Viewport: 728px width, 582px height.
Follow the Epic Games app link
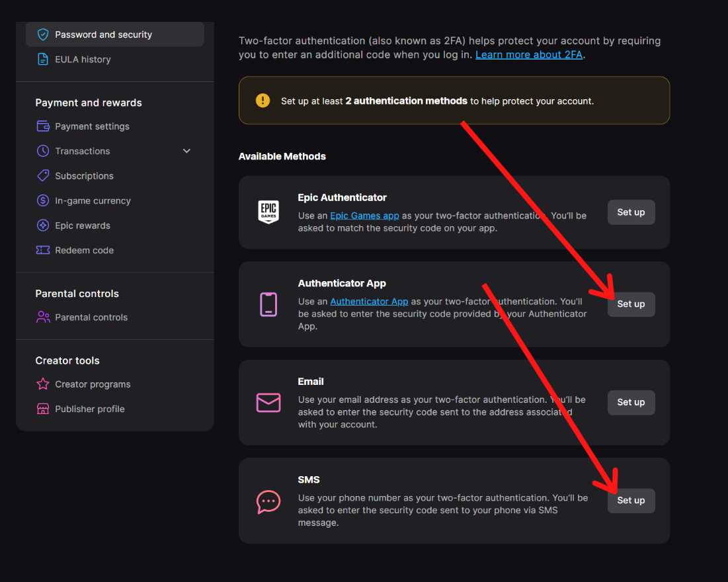pos(364,216)
